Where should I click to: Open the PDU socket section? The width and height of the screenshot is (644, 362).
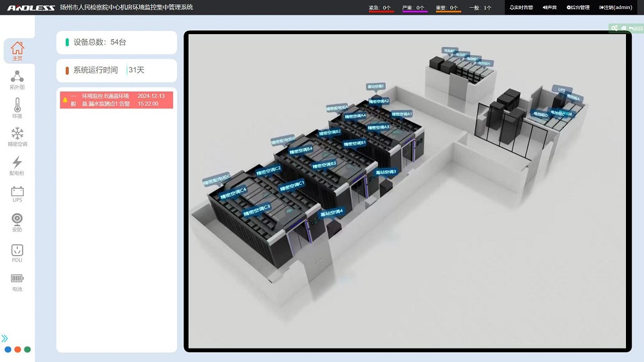17,252
